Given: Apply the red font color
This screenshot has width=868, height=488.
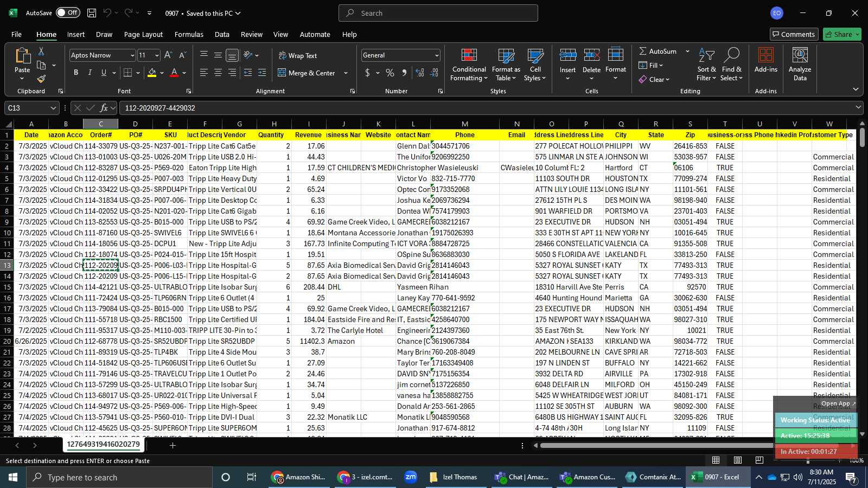Looking at the screenshot, I should [x=174, y=73].
